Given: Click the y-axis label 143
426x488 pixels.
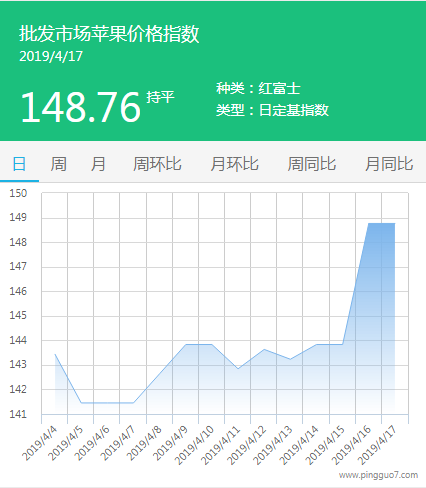Looking at the screenshot, I should [18, 364].
